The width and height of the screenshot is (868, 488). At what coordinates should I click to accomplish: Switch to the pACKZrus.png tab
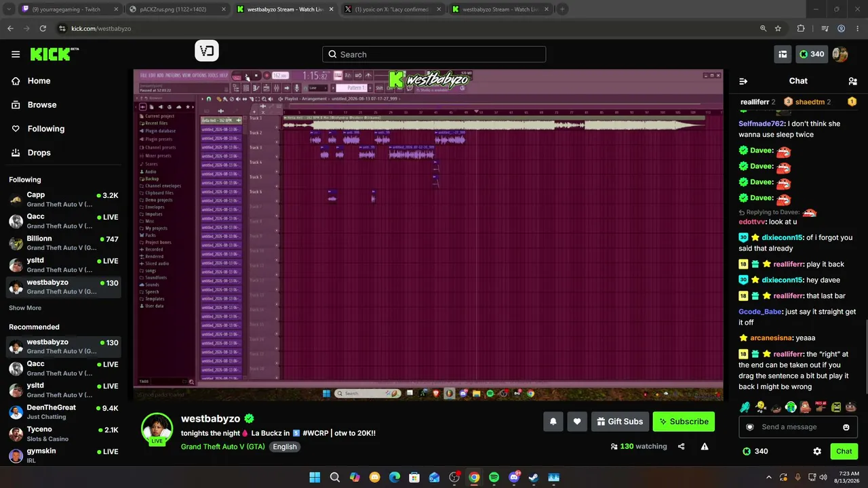pos(178,9)
